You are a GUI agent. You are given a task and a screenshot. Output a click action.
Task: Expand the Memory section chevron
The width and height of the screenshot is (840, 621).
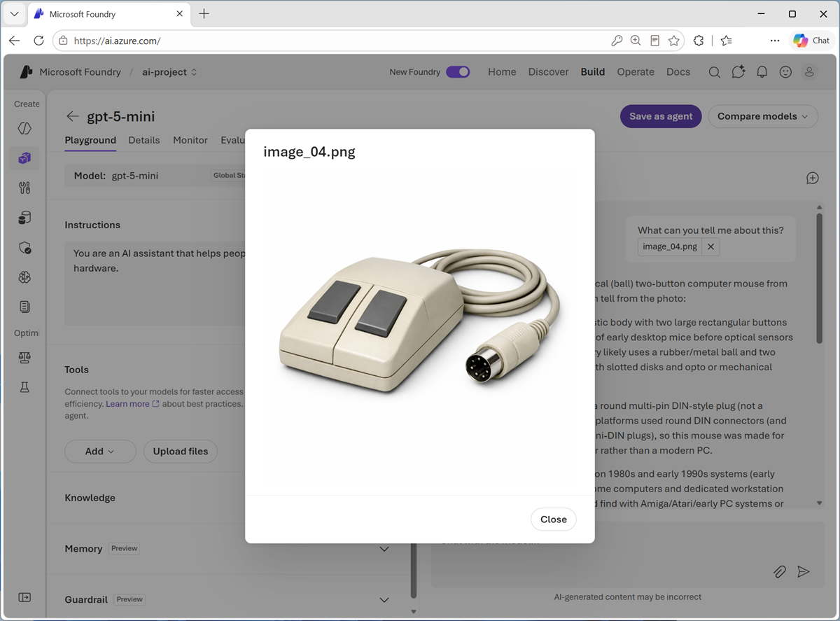384,549
